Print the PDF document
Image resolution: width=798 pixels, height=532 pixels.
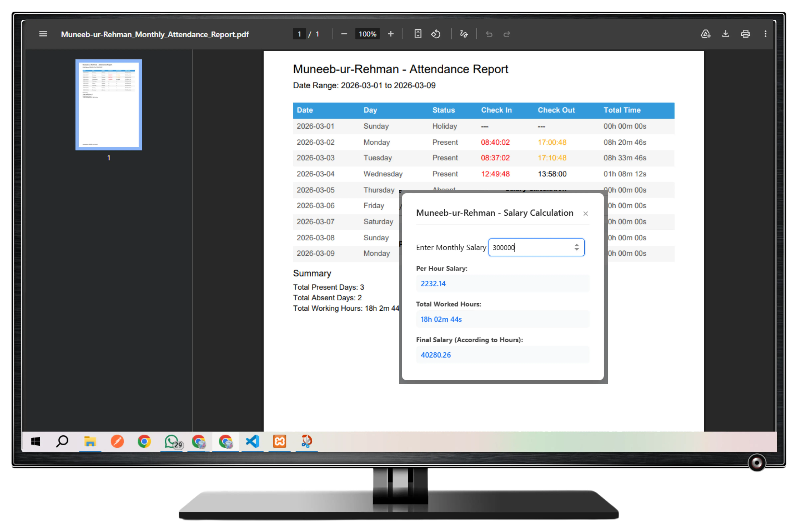coord(745,34)
